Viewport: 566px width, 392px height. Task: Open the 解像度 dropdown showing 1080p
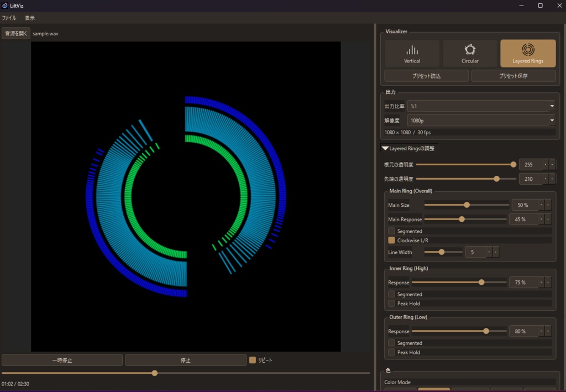[481, 121]
